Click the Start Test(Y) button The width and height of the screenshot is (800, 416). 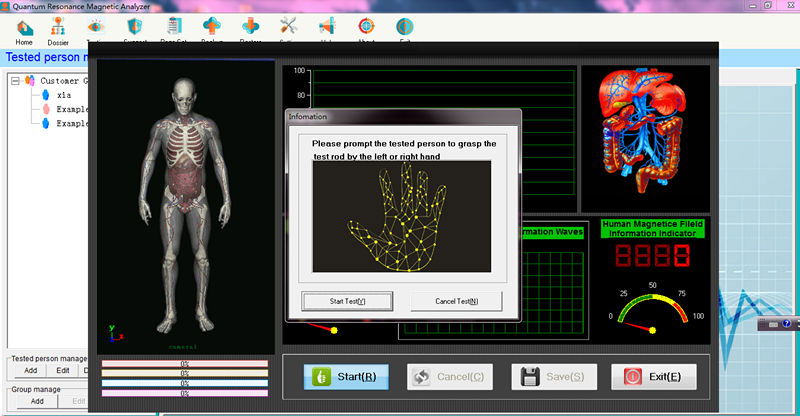[347, 301]
